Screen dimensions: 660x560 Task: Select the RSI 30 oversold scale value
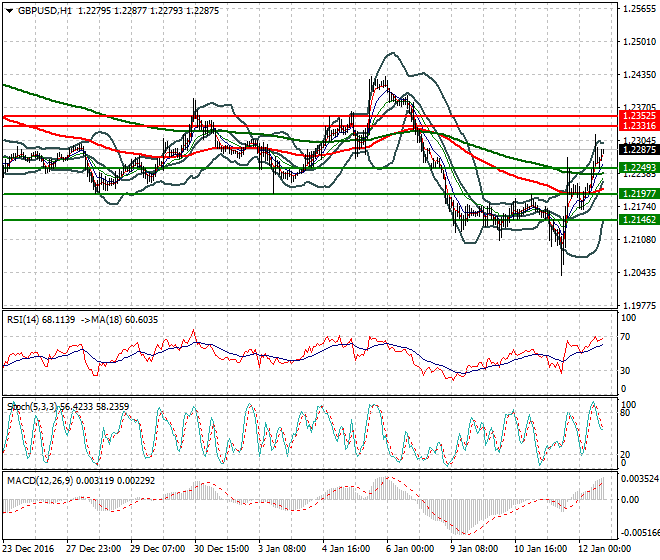point(625,371)
